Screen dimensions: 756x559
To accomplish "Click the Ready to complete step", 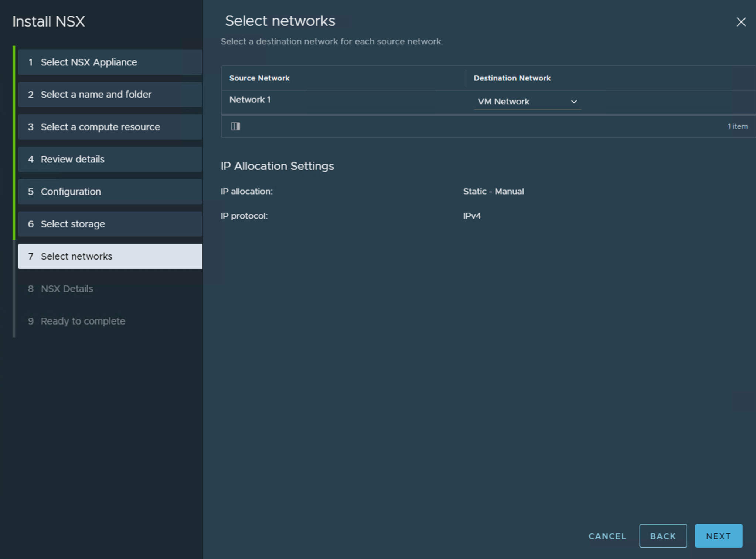I will coord(110,321).
